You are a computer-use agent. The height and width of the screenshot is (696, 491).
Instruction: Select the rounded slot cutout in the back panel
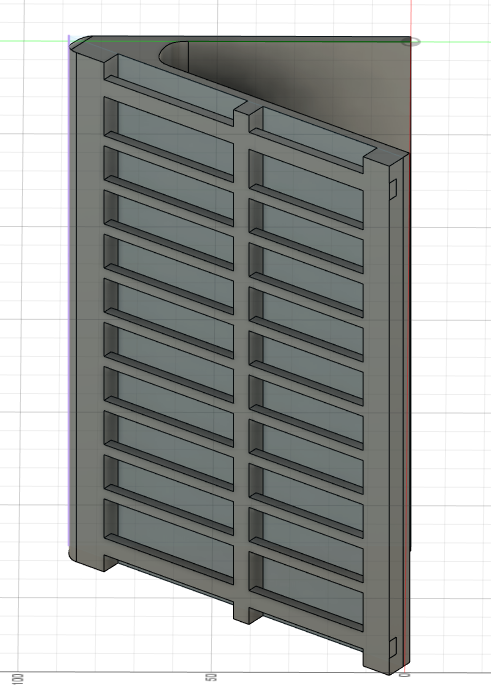tap(174, 58)
